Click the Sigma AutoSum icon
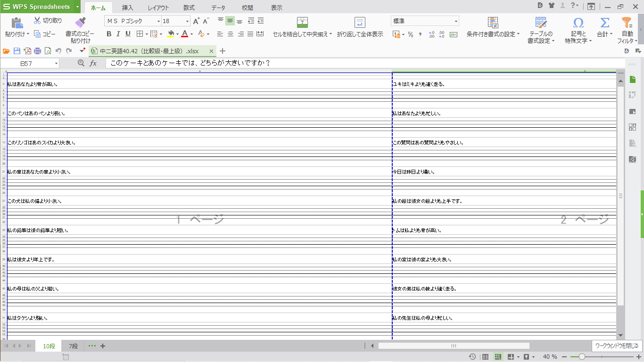The height and width of the screenshot is (362, 644). tap(604, 23)
